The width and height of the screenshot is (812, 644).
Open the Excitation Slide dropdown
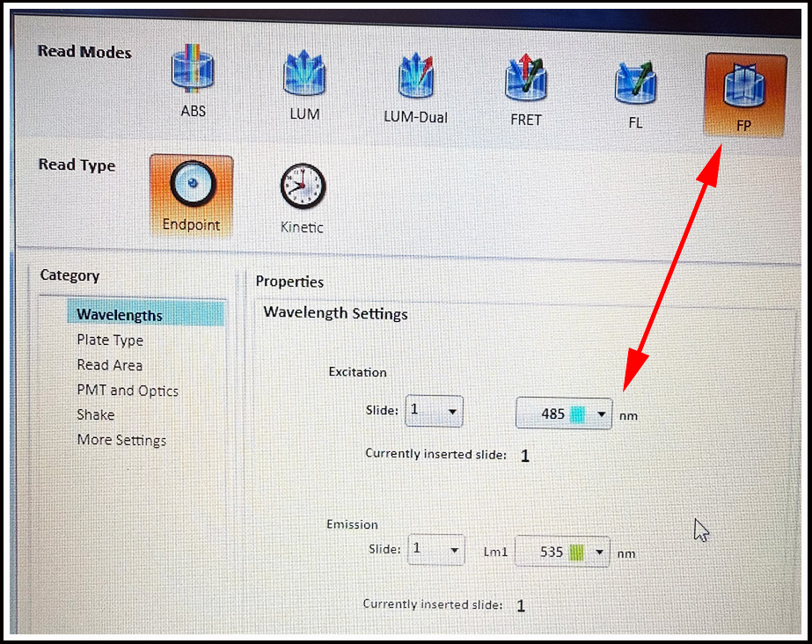coord(434,411)
